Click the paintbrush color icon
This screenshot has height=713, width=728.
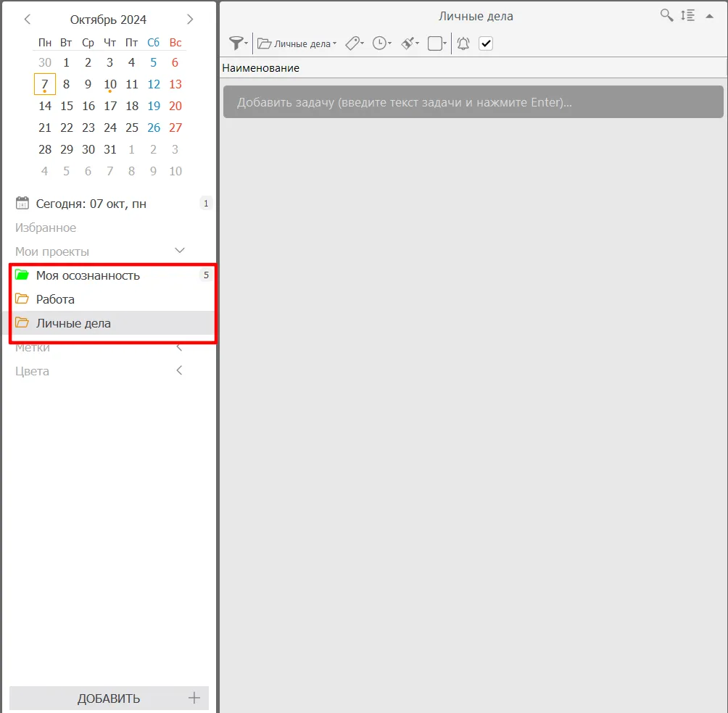click(x=409, y=43)
